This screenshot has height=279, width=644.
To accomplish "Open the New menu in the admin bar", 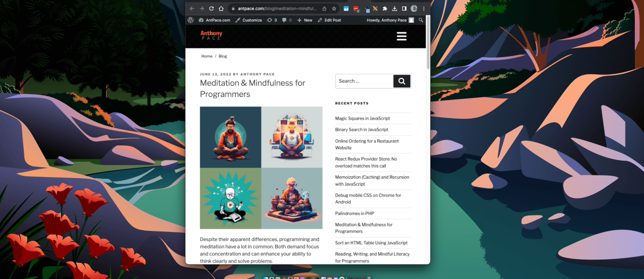I will coord(305,20).
